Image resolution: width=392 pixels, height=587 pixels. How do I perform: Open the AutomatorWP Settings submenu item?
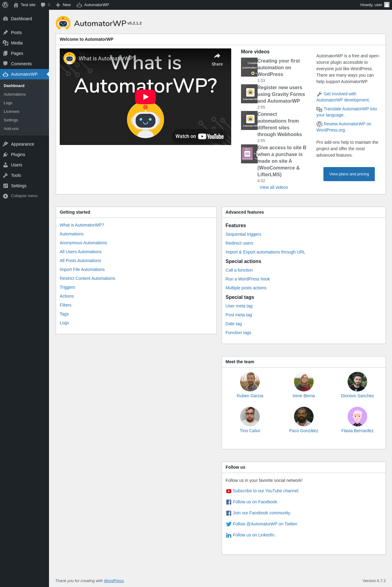coord(11,120)
